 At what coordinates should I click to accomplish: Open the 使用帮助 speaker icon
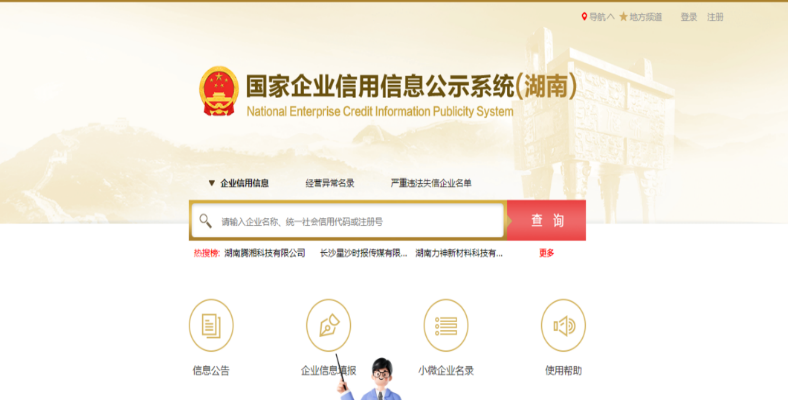tap(563, 325)
